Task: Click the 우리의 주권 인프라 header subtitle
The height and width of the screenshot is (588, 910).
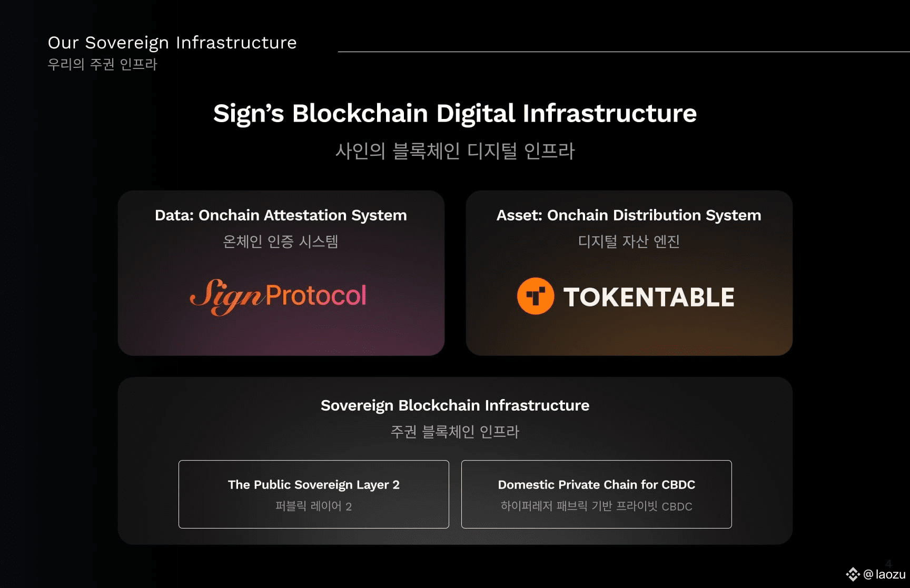Action: (x=103, y=64)
